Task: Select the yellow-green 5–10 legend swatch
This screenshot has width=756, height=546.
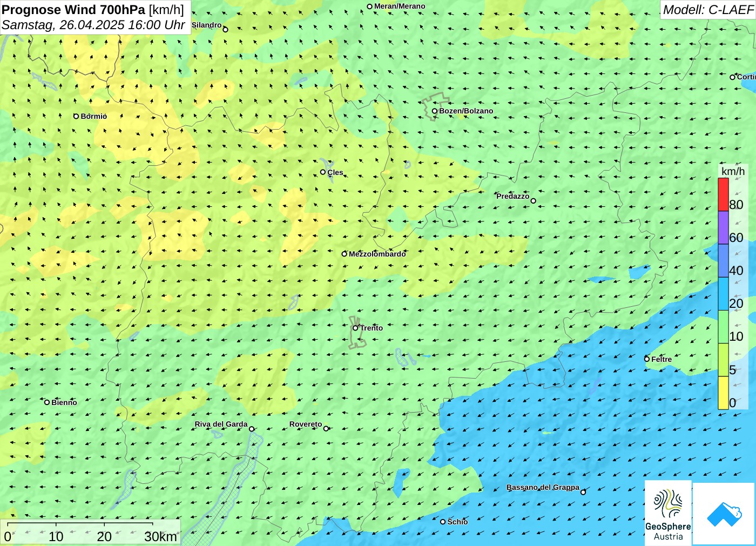Action: tap(723, 360)
